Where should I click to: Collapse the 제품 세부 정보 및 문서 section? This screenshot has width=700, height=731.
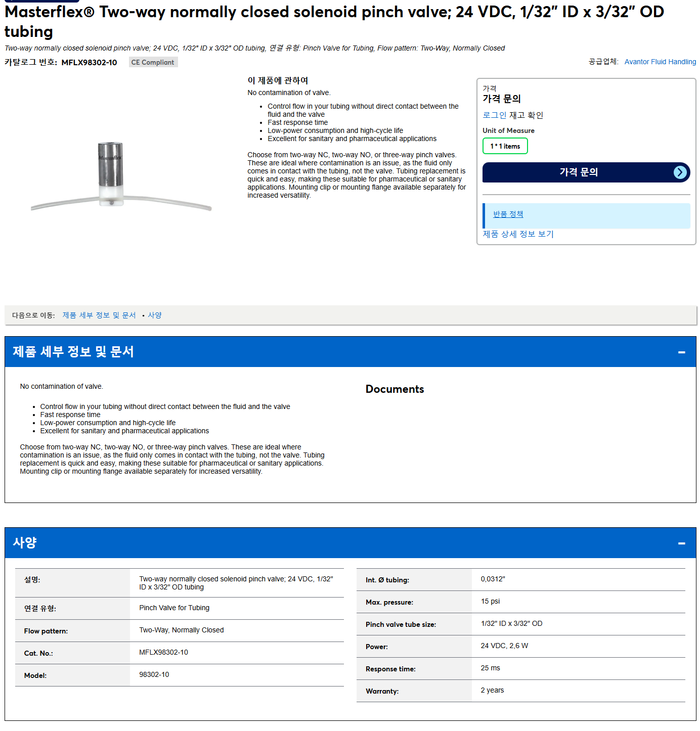click(681, 352)
